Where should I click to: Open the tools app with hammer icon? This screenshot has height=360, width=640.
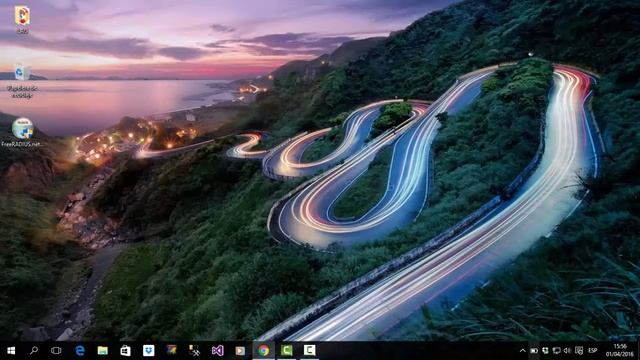pos(194,350)
